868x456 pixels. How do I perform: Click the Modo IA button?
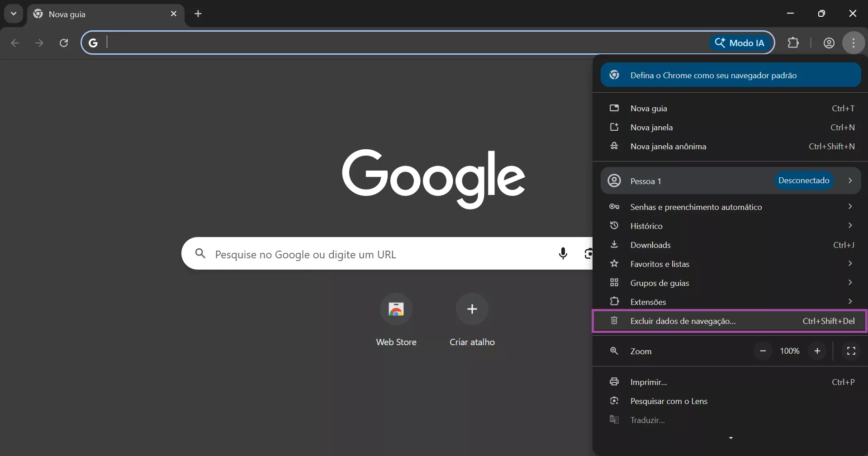click(x=740, y=43)
